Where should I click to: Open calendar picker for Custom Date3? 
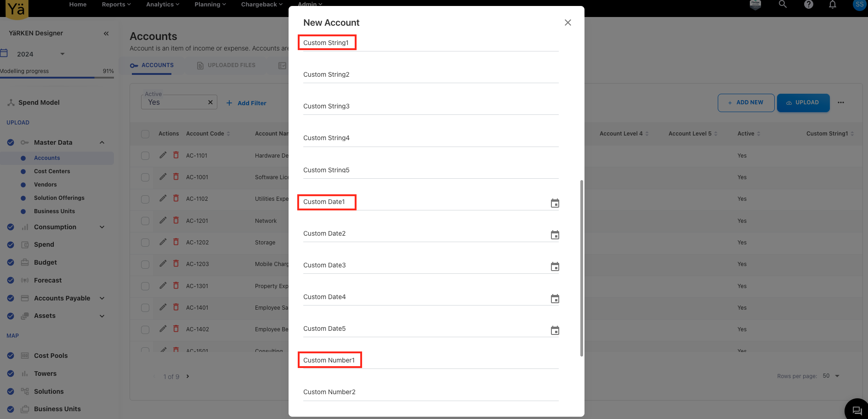click(x=555, y=266)
